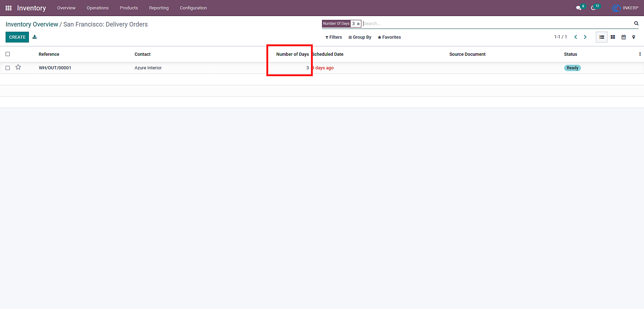Image resolution: width=644 pixels, height=309 pixels.
Task: Expand the Group By dropdown
Action: tap(360, 37)
